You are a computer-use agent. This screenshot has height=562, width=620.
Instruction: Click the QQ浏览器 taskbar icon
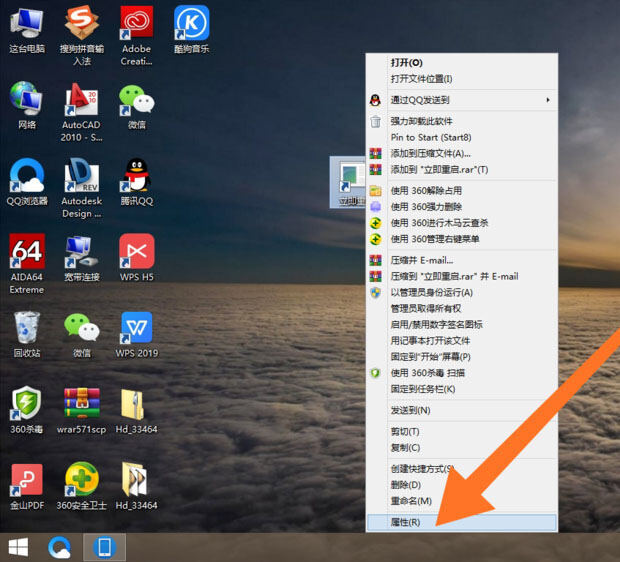[60, 548]
